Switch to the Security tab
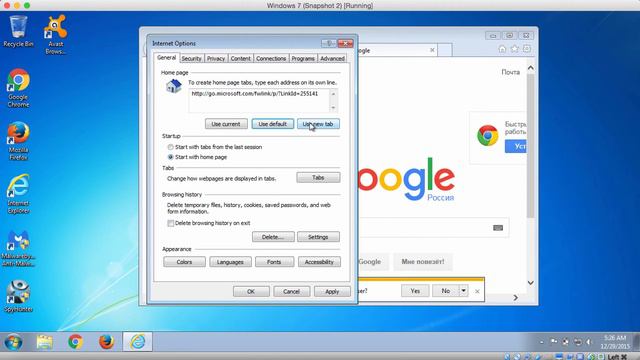640x360 pixels. [x=191, y=58]
